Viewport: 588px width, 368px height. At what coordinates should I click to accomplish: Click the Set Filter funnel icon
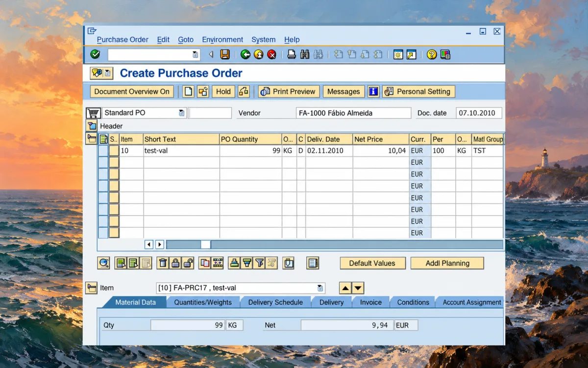[260, 263]
